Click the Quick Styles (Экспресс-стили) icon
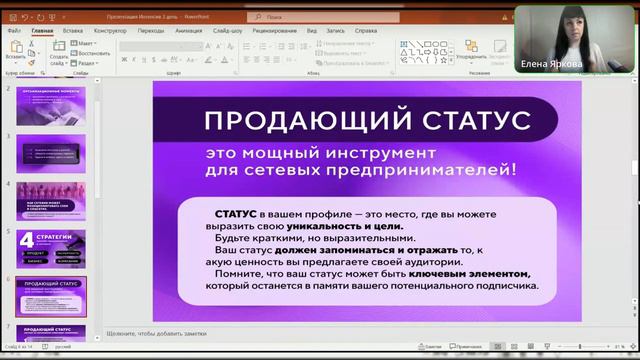640x360 pixels. [x=499, y=46]
